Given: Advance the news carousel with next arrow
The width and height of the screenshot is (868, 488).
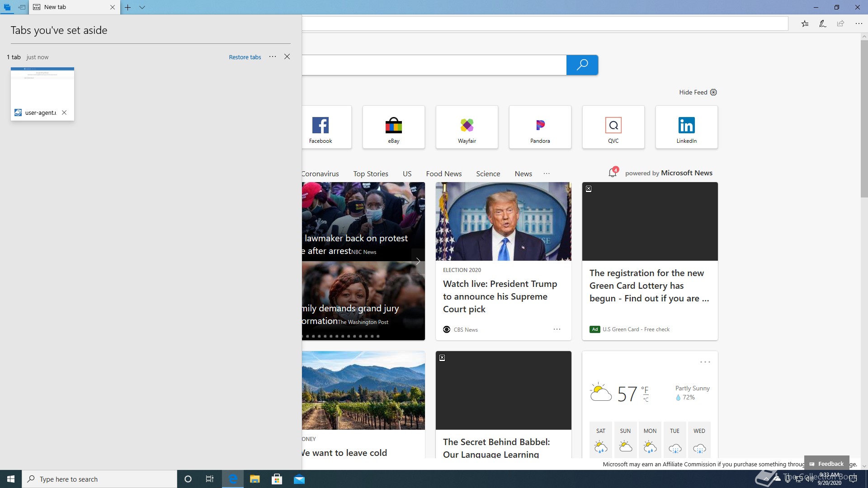Looking at the screenshot, I should [x=418, y=261].
